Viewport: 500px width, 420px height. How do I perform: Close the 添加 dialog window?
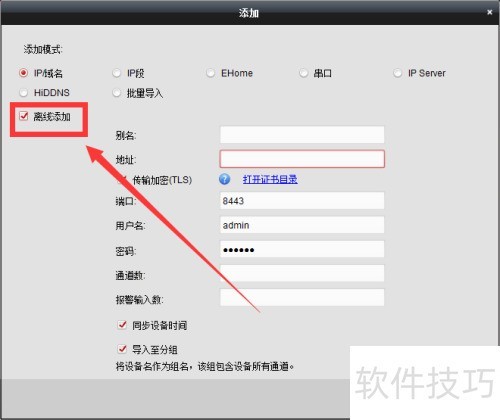click(x=489, y=12)
